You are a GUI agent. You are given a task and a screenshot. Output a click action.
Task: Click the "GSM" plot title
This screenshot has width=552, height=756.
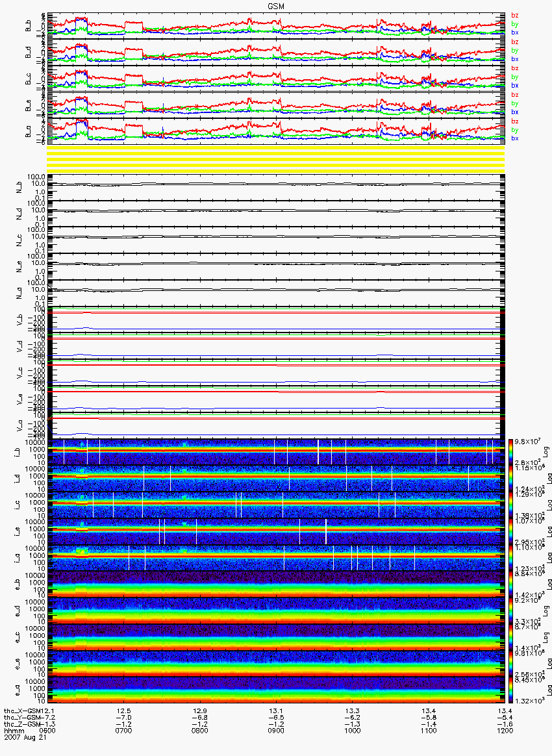[x=276, y=6]
